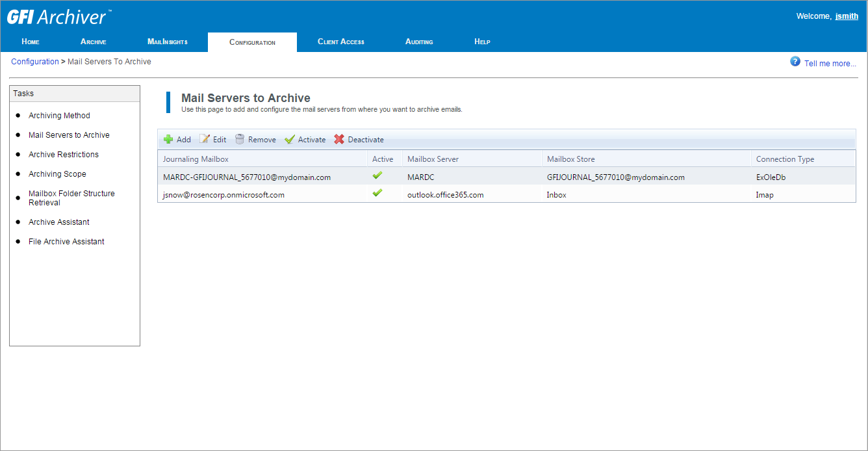Select Mail Servers to Archive task
The image size is (868, 451).
tap(69, 135)
